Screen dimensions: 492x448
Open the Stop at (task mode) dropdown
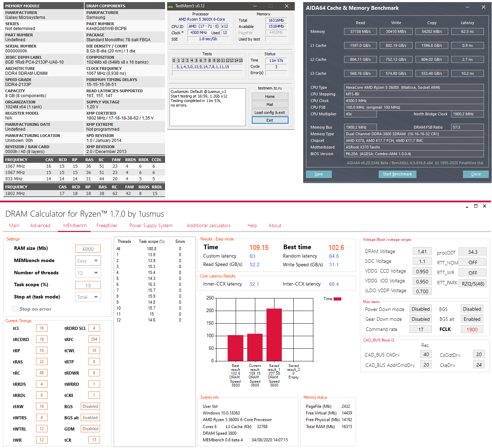pos(88,297)
